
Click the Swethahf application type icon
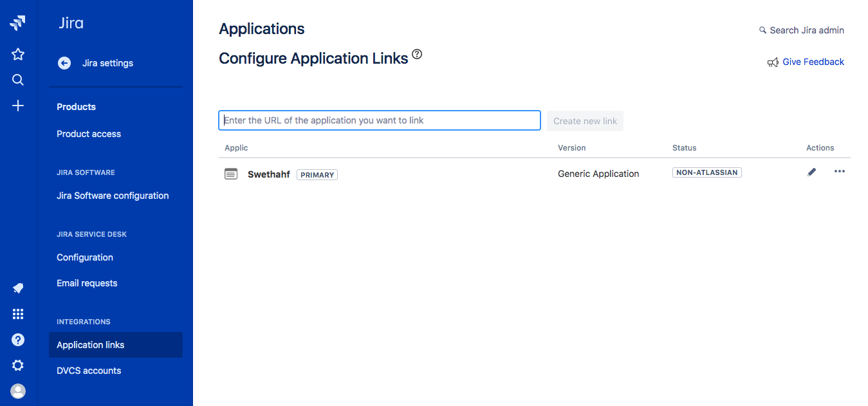(231, 174)
